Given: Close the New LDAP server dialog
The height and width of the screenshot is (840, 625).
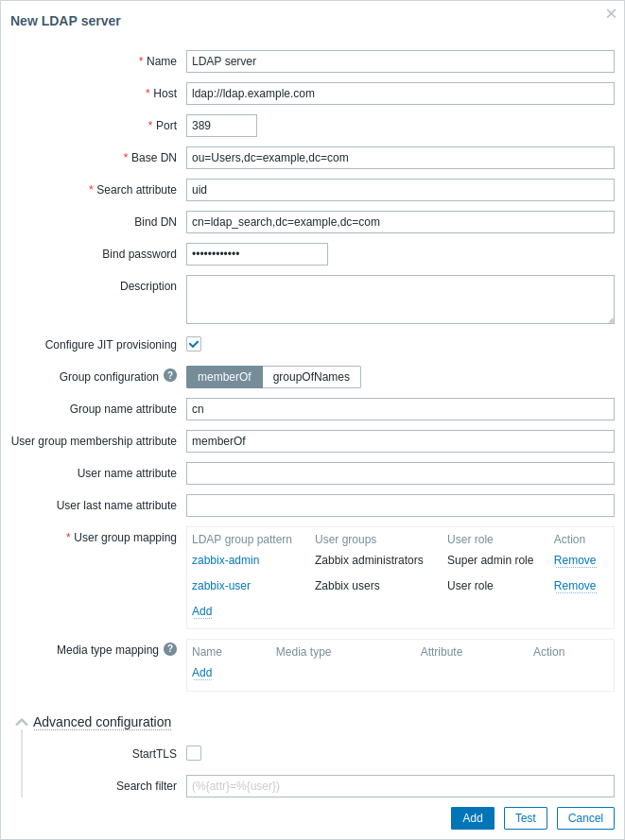Looking at the screenshot, I should [611, 13].
